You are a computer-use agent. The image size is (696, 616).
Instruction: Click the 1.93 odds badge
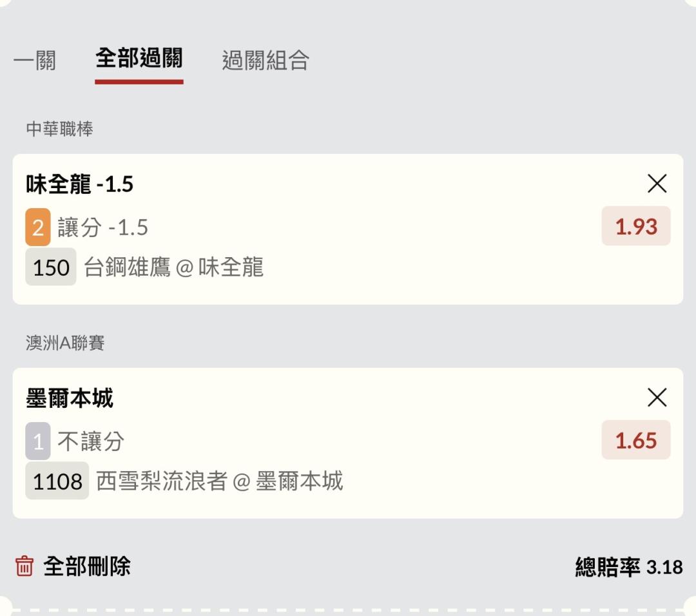(x=635, y=226)
